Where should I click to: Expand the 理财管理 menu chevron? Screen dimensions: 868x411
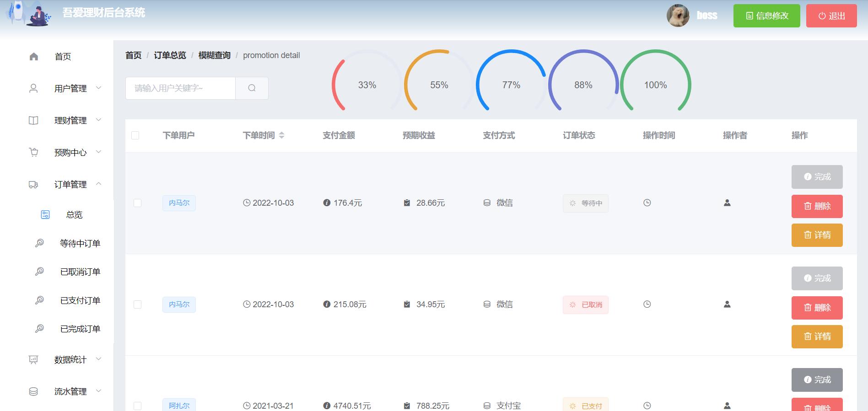click(98, 120)
